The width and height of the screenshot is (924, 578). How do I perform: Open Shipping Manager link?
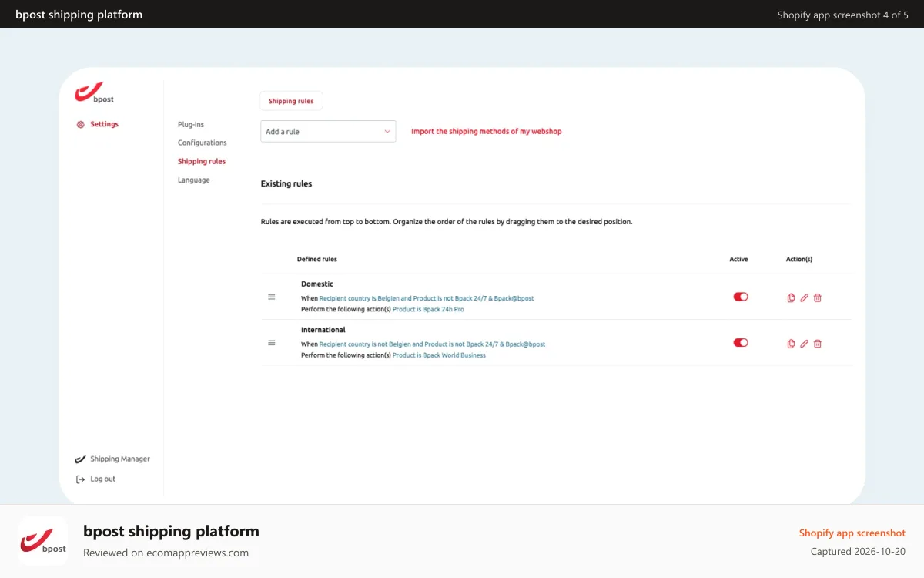coord(120,459)
